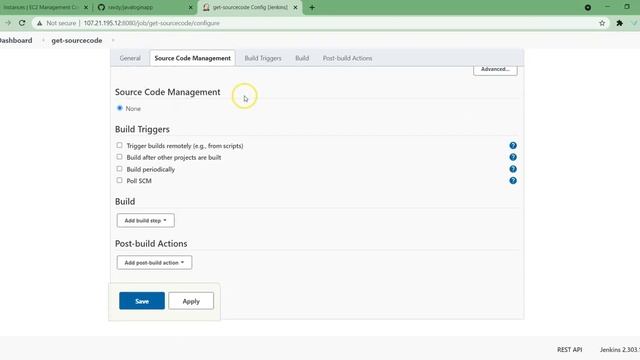The image size is (640, 360).
Task: Open help for Trigger builds remotely
Action: click(513, 145)
